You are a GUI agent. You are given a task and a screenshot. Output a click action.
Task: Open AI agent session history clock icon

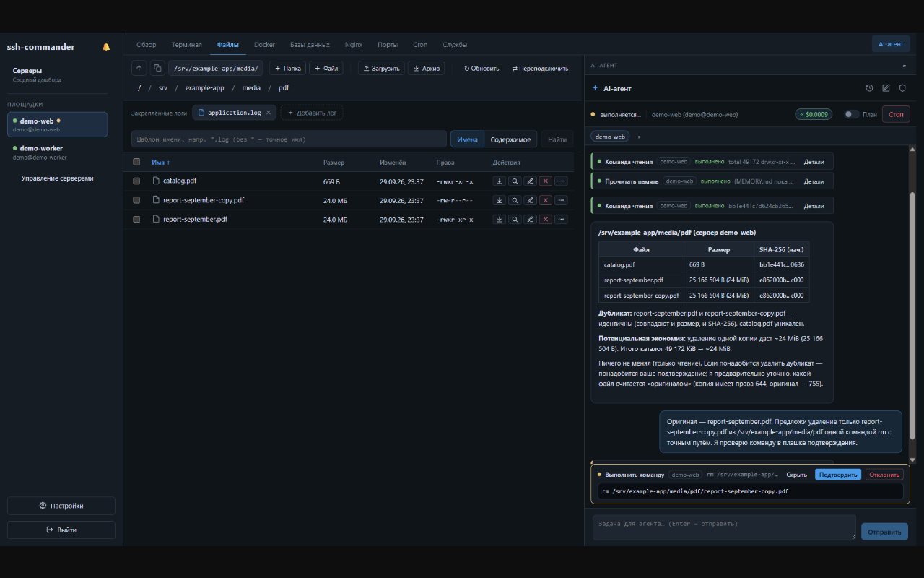click(870, 88)
